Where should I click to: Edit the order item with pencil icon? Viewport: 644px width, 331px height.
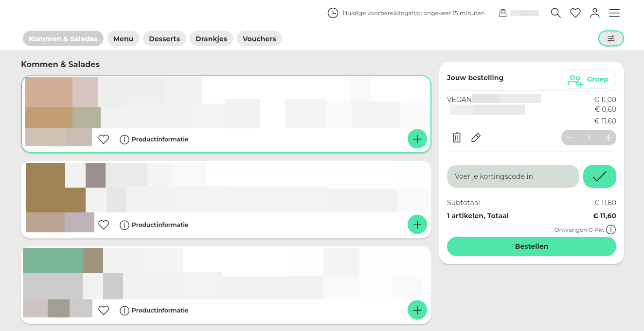pyautogui.click(x=476, y=138)
